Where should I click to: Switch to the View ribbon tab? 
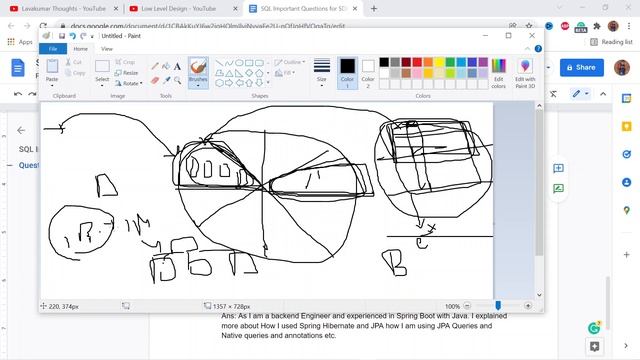coord(107,49)
